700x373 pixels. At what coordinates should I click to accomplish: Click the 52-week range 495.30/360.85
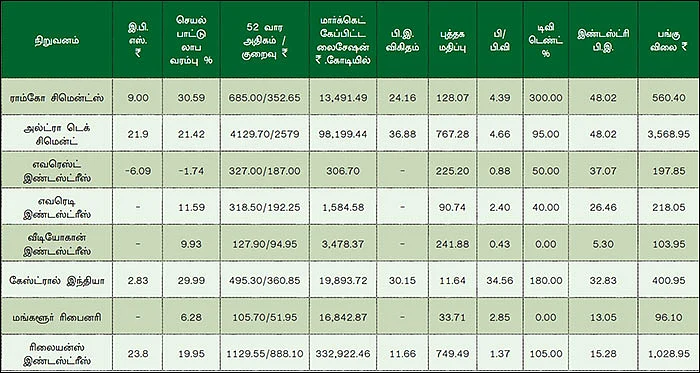(x=265, y=281)
